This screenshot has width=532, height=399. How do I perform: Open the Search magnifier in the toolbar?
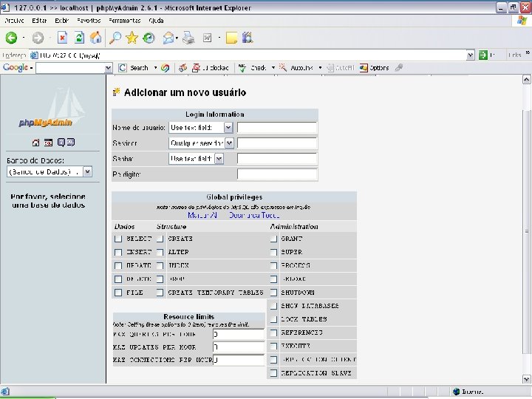(115, 38)
